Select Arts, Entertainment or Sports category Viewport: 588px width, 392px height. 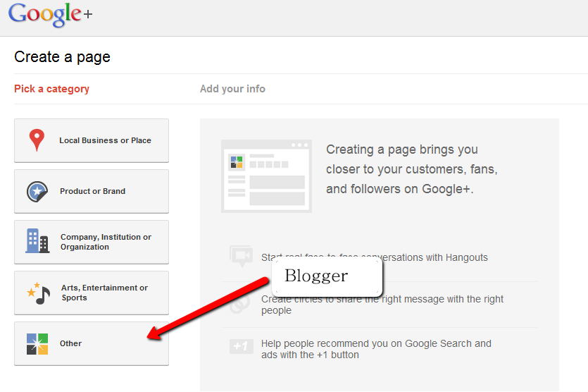pos(92,293)
